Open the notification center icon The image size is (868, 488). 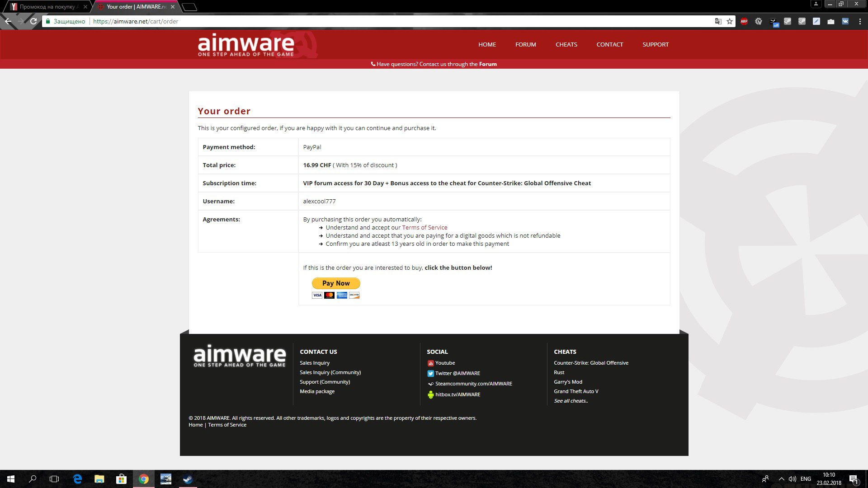(x=854, y=479)
